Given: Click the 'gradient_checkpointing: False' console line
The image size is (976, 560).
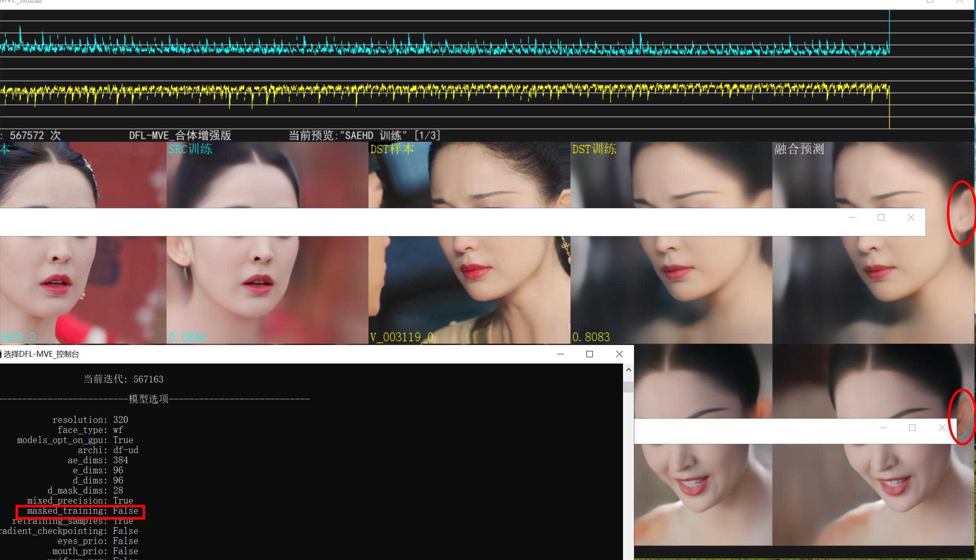Looking at the screenshot, I should click(69, 531).
